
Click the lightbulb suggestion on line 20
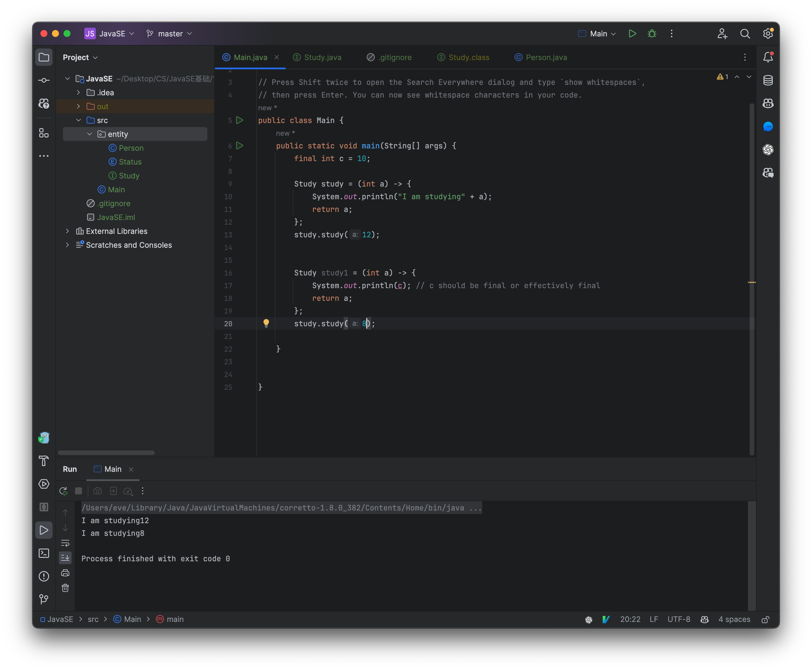[265, 323]
